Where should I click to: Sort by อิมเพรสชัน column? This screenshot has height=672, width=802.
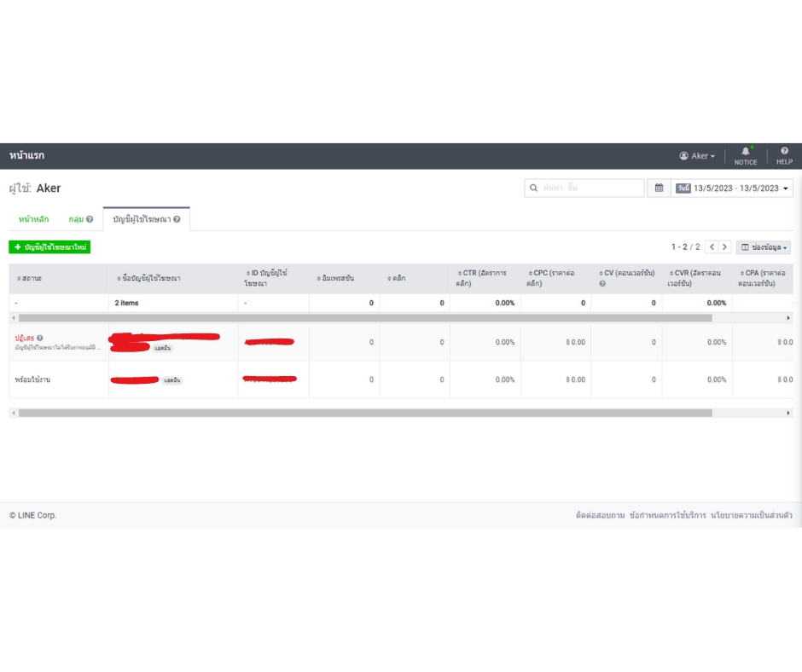click(x=335, y=279)
